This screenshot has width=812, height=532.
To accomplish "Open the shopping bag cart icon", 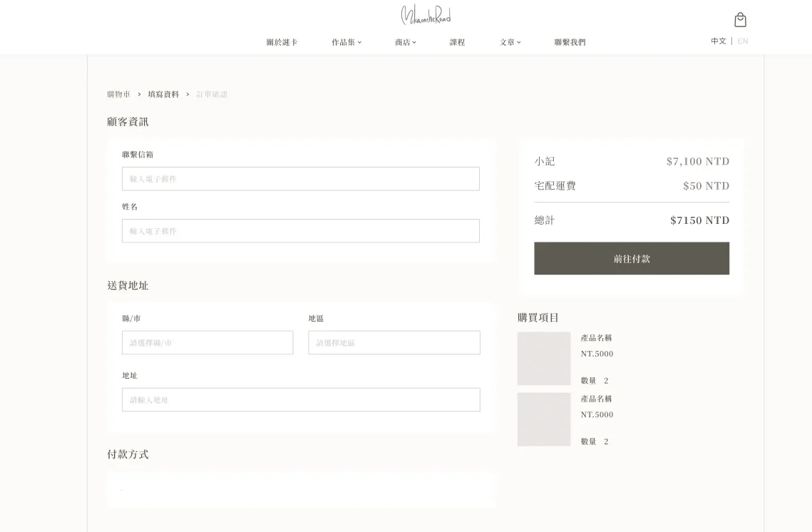I will point(740,20).
